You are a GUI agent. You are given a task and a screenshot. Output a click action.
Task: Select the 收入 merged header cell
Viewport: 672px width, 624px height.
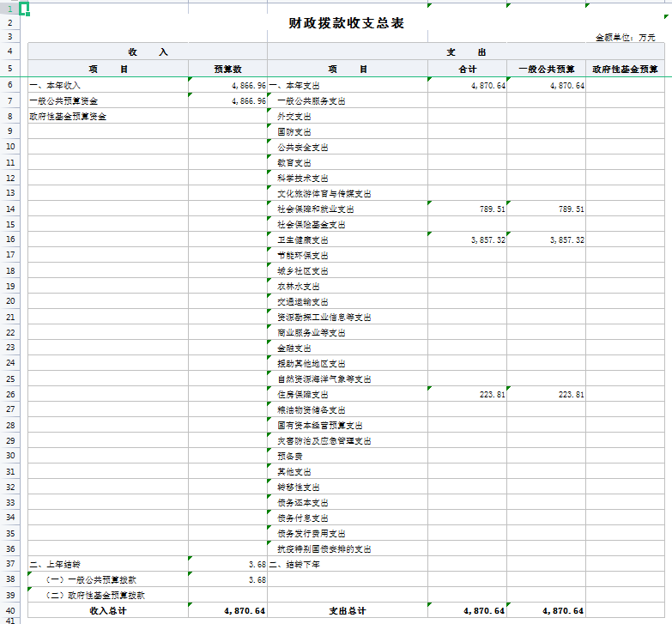coord(147,52)
